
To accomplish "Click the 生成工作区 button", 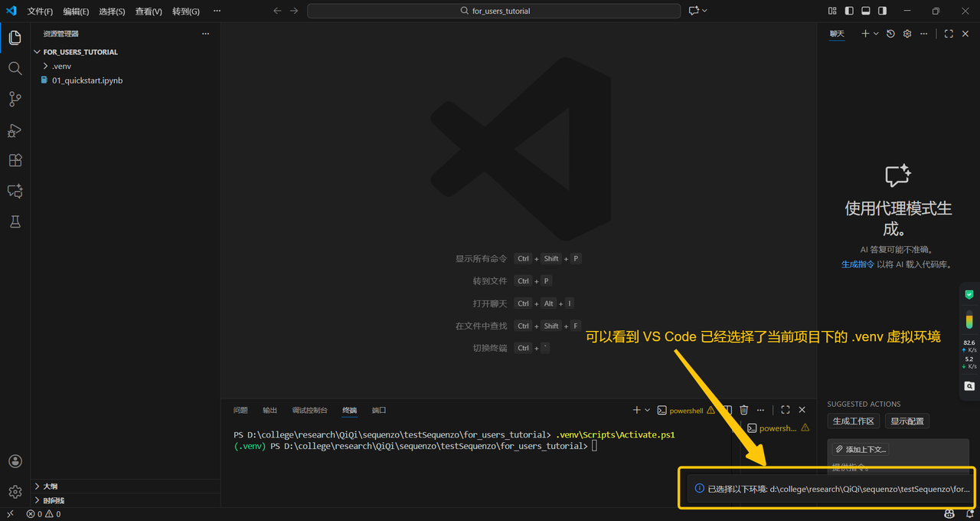I will click(853, 421).
